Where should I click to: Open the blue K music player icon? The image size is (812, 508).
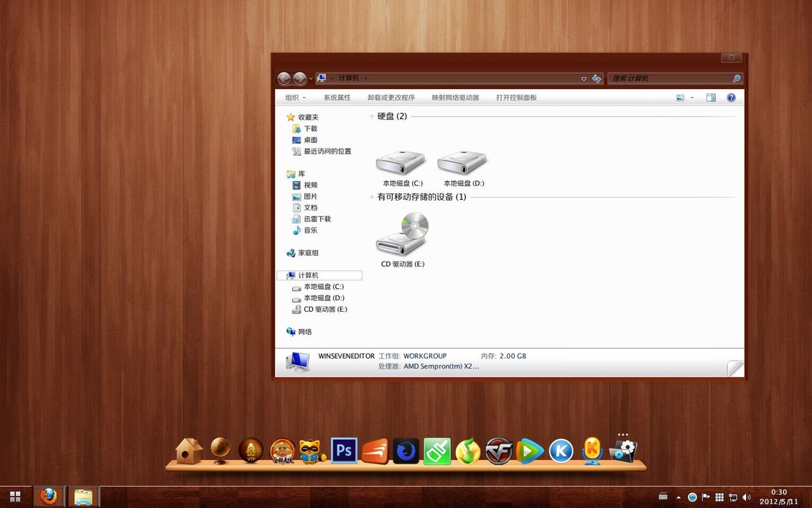point(561,451)
